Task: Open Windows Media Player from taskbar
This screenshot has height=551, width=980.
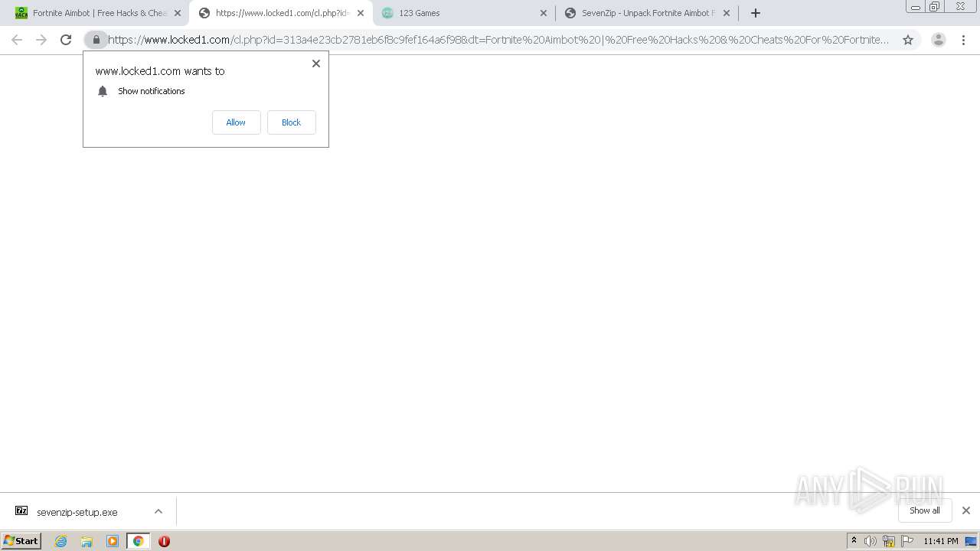Action: point(113,541)
